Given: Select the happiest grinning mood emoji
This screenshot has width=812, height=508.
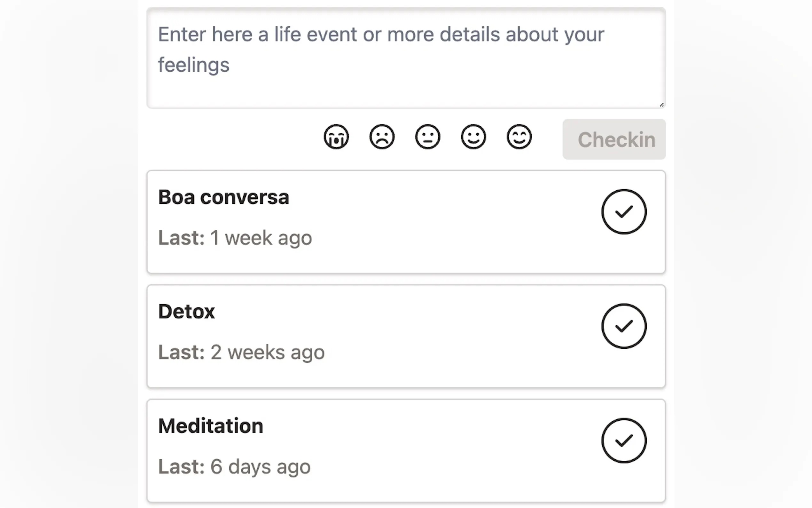Looking at the screenshot, I should (x=519, y=137).
